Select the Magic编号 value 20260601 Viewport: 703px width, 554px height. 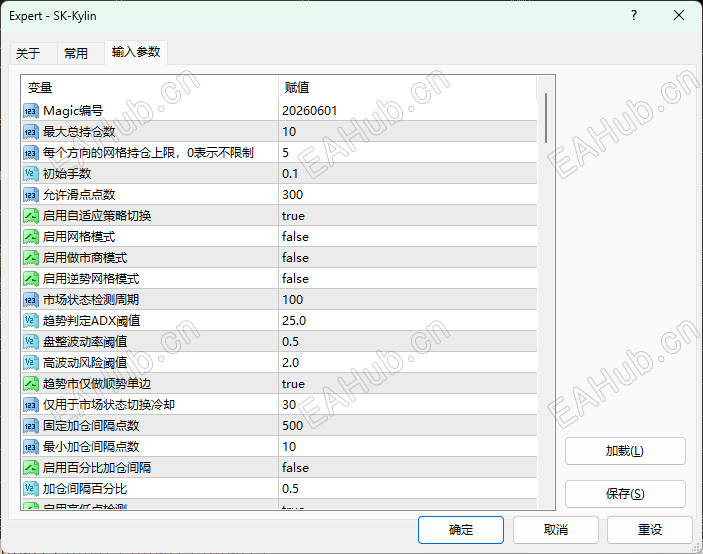pos(309,111)
